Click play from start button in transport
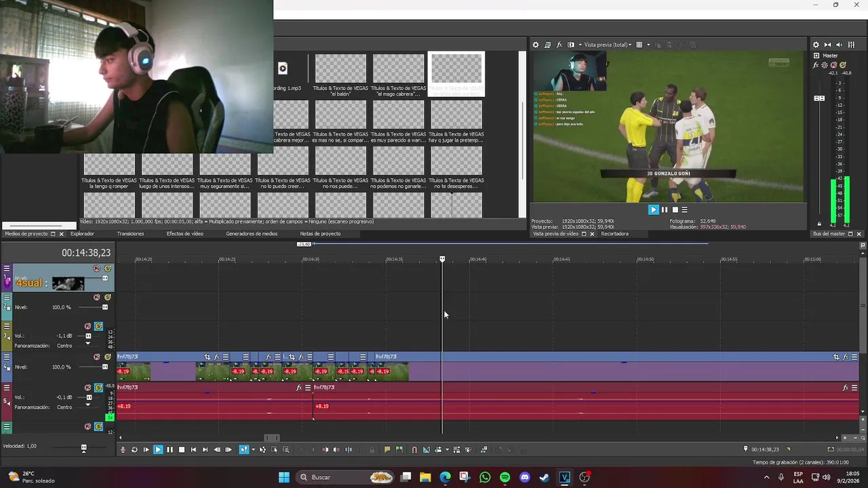Viewport: 868px width, 488px height. tap(146, 449)
